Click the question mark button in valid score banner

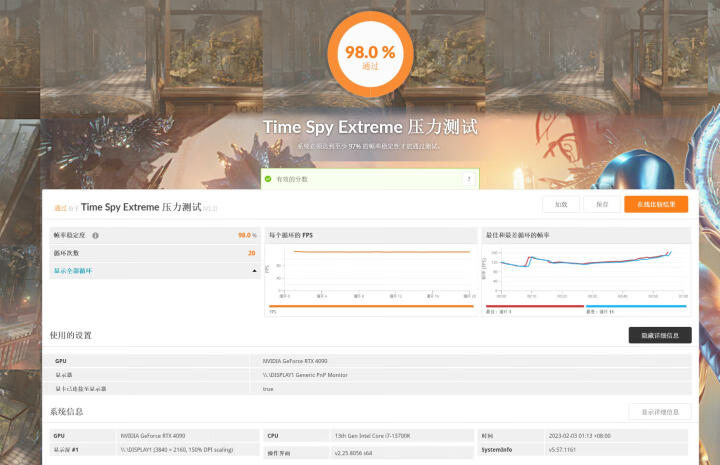click(x=469, y=179)
